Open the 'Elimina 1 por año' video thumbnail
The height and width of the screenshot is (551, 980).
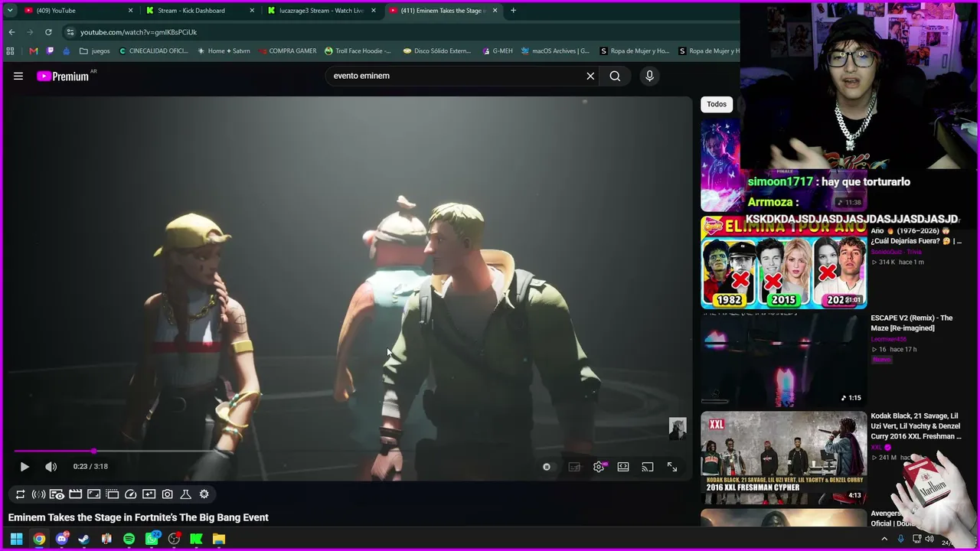pos(783,262)
